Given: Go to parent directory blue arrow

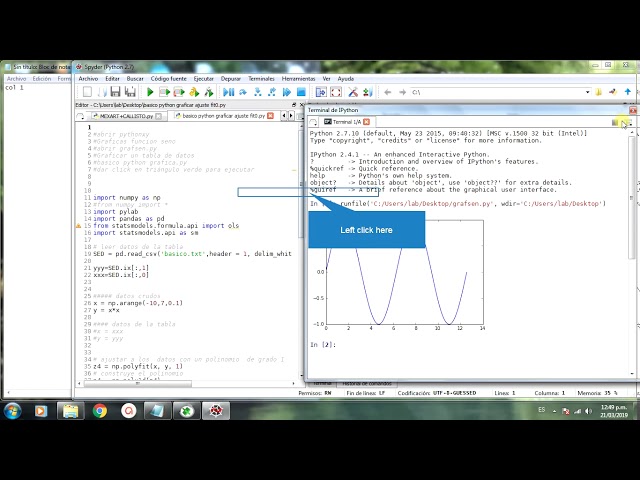Looking at the screenshot, I should [x=627, y=92].
